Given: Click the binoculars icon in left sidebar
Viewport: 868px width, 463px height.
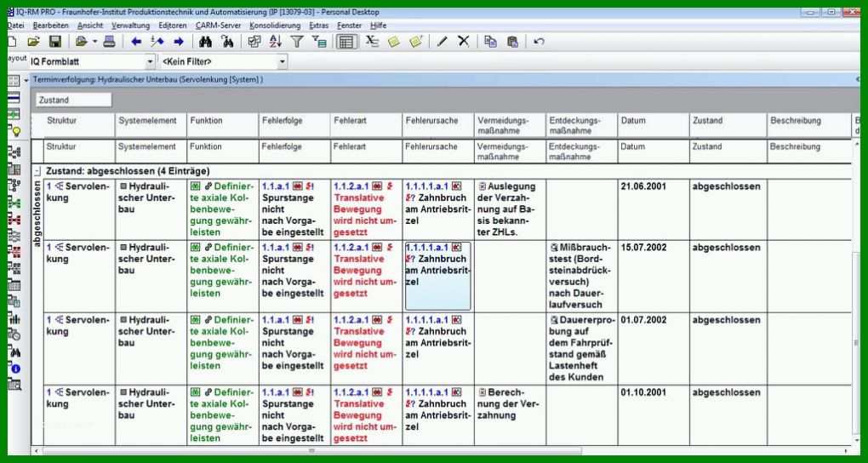Looking at the screenshot, I should [15, 352].
